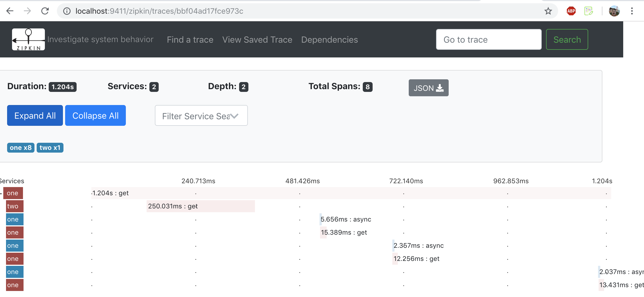Image resolution: width=644 pixels, height=297 pixels.
Task: Open the Filter Service dropdown
Action: (x=201, y=116)
